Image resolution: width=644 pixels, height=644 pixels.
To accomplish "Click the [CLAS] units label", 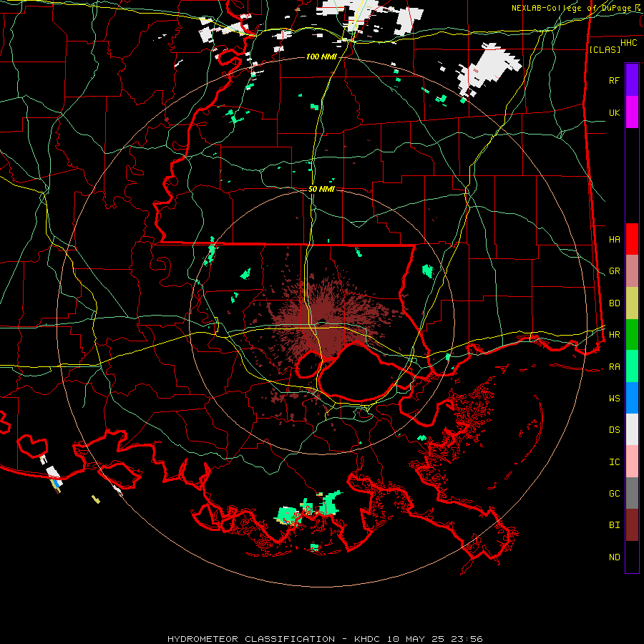I will tap(605, 49).
